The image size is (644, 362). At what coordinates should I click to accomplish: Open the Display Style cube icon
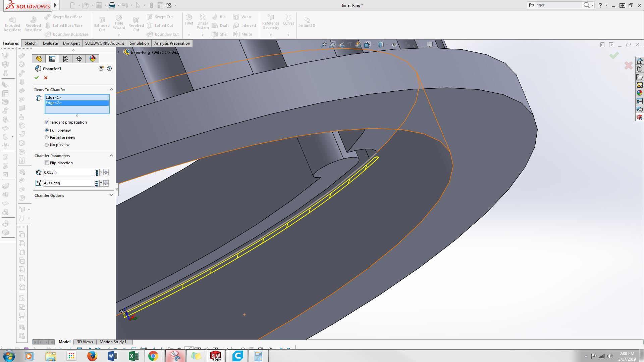(x=381, y=45)
